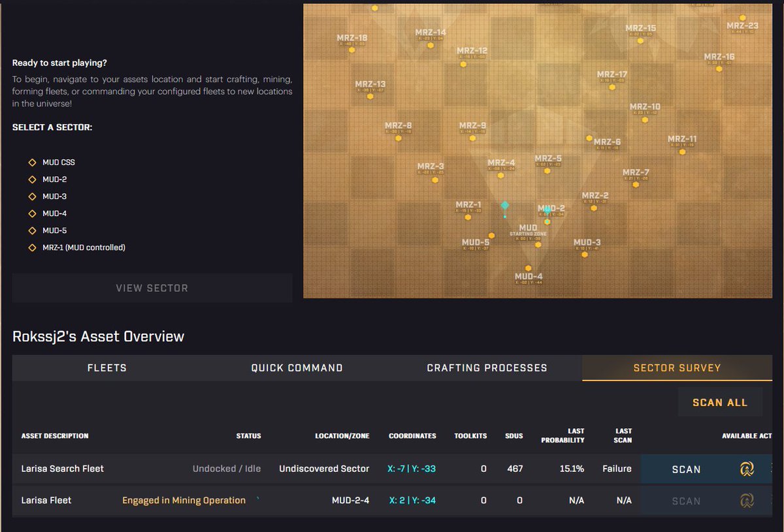Screen dimensions: 784x532
Task: Click coordinates X: 2 | Y: -34
Action: (412, 501)
